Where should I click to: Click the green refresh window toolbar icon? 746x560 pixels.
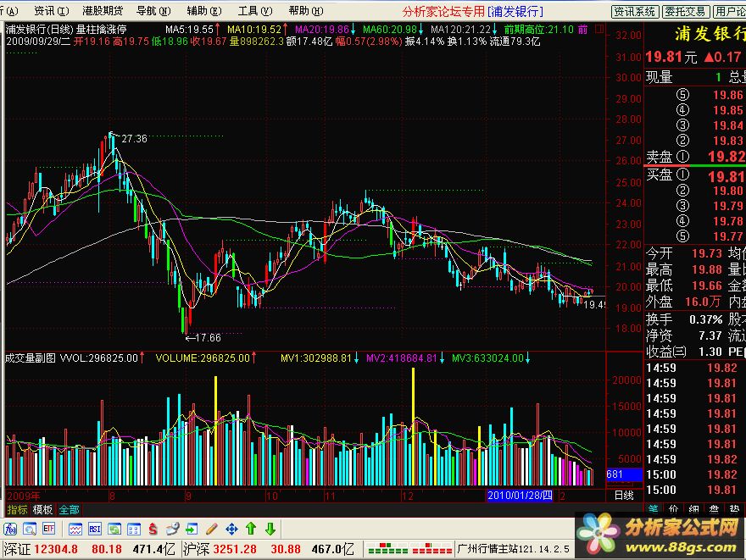[114, 529]
